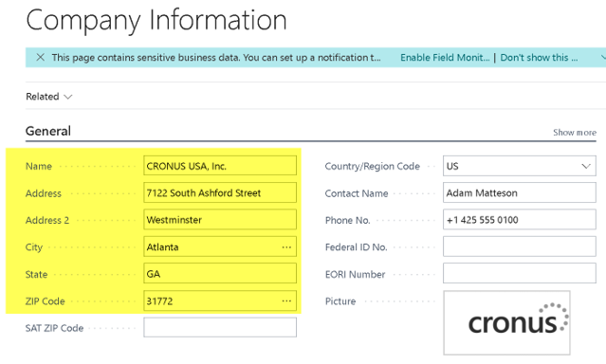Image resolution: width=606 pixels, height=364 pixels.
Task: Click the Picture field label
Action: (340, 301)
